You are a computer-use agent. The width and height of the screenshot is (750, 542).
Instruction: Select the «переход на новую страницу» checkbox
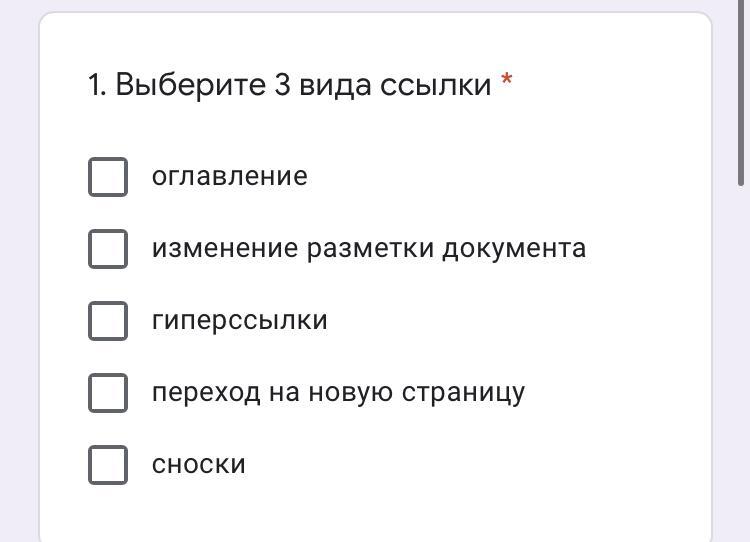tap(108, 393)
